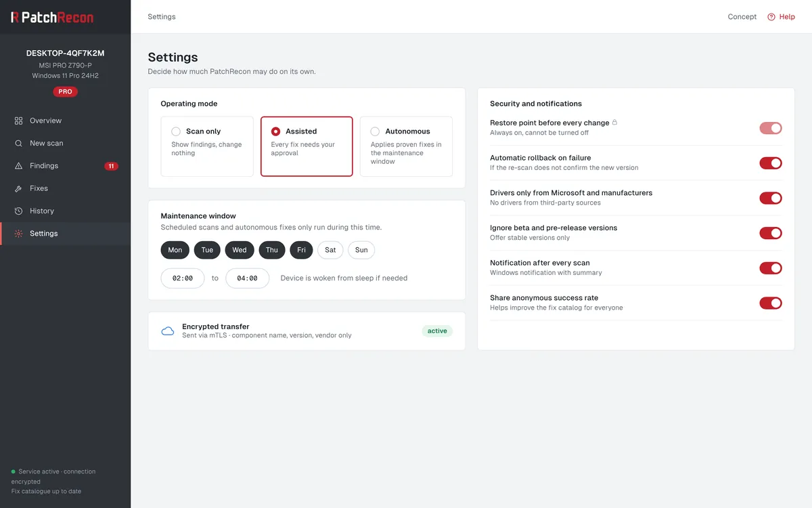Toggle Share anonymous success rate

click(771, 303)
